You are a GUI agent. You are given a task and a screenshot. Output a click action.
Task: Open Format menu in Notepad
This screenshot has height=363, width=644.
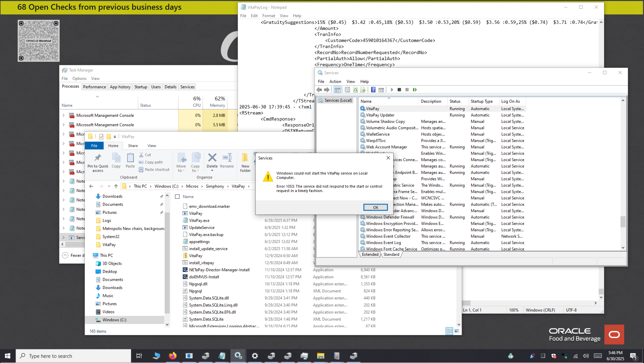(269, 15)
